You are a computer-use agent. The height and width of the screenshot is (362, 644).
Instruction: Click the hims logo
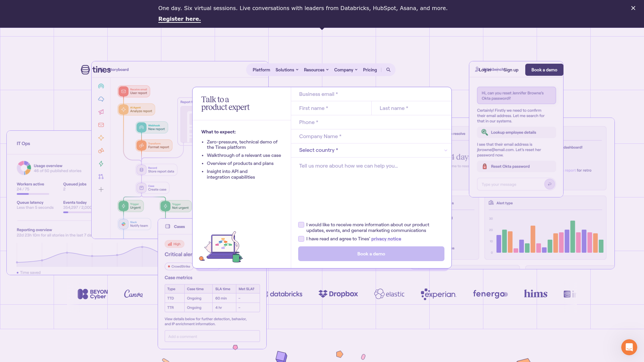pyautogui.click(x=536, y=294)
